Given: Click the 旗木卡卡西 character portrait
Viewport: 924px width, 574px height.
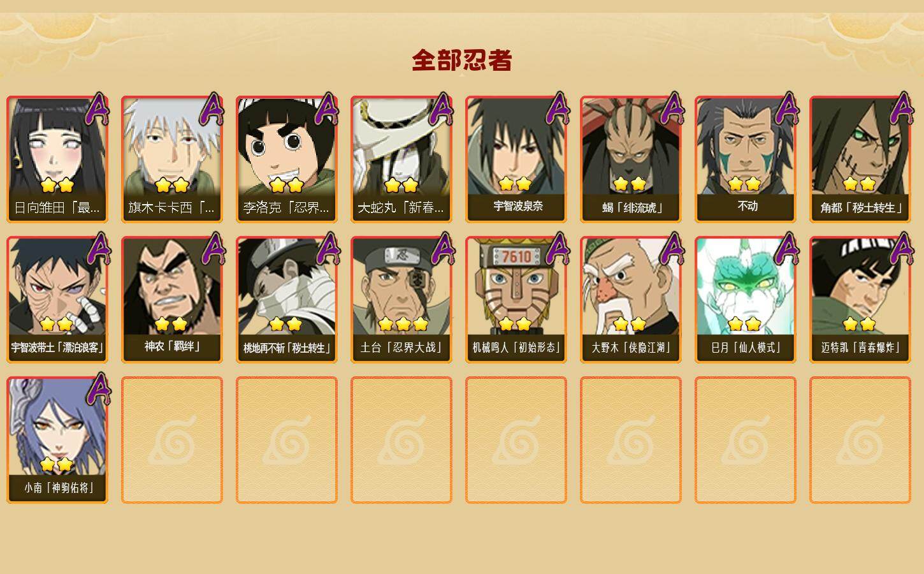Looking at the screenshot, I should click(x=172, y=159).
